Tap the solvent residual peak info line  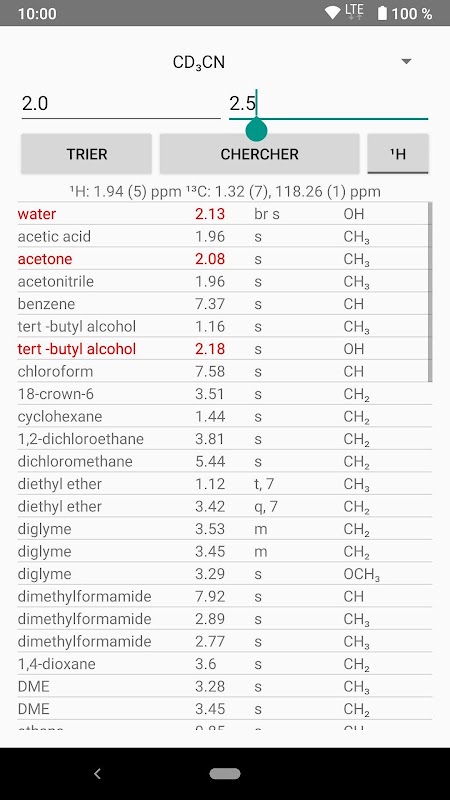(225, 192)
